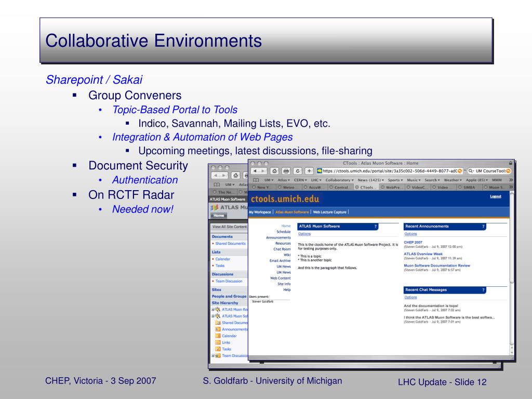Open the Weather bookmarks dropdown

point(453,180)
